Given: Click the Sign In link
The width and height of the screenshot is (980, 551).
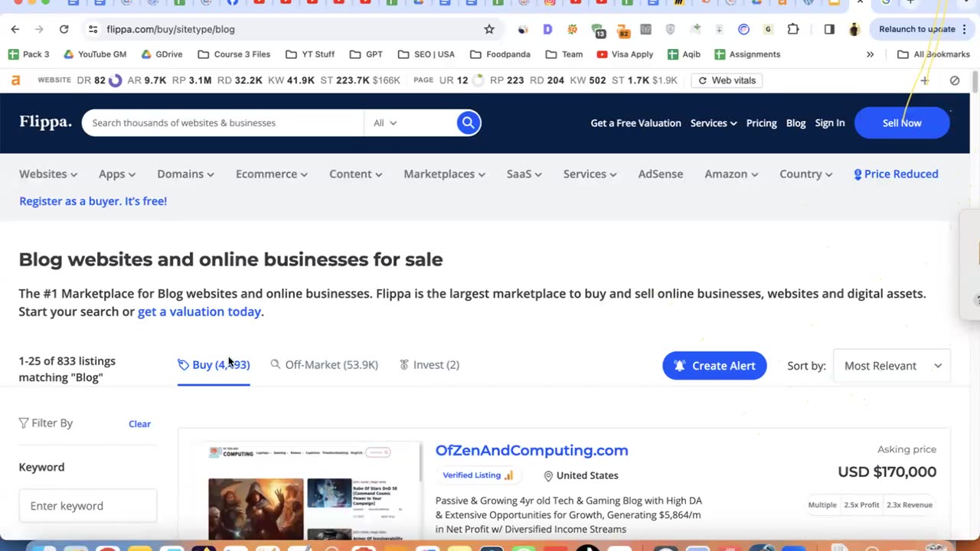Looking at the screenshot, I should [x=830, y=122].
